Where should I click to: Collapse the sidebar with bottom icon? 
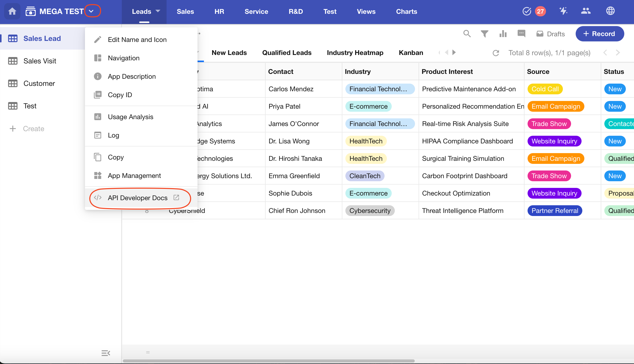pyautogui.click(x=106, y=353)
